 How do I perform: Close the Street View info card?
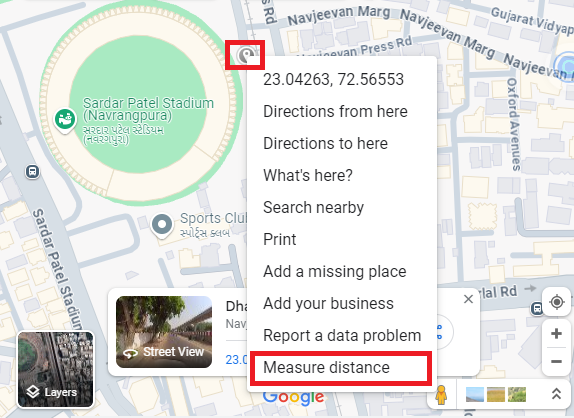(x=468, y=299)
